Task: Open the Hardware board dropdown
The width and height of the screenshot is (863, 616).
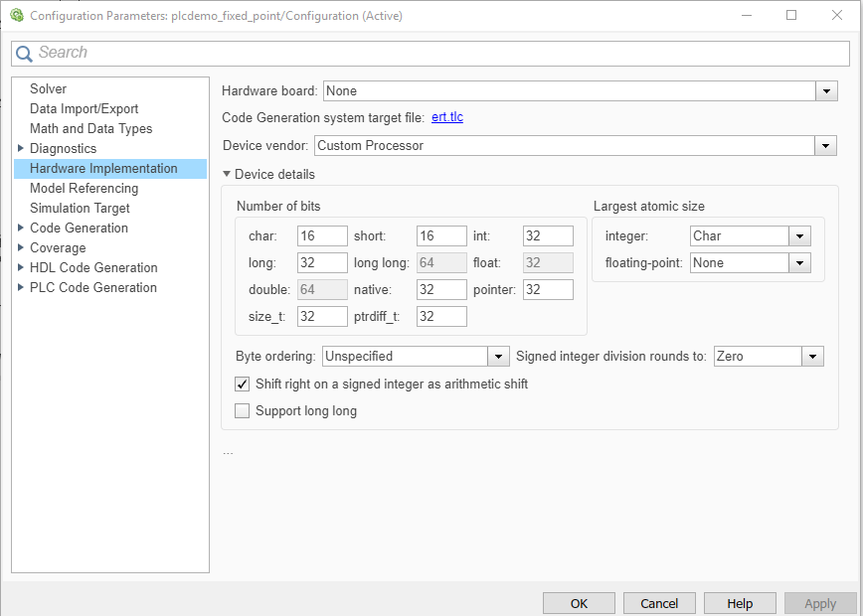Action: pos(826,91)
